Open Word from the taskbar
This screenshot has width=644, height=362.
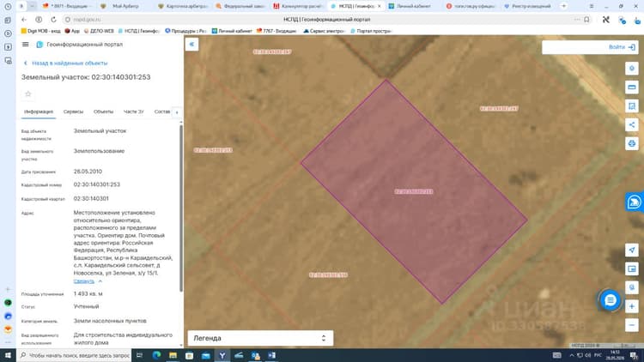(271, 355)
